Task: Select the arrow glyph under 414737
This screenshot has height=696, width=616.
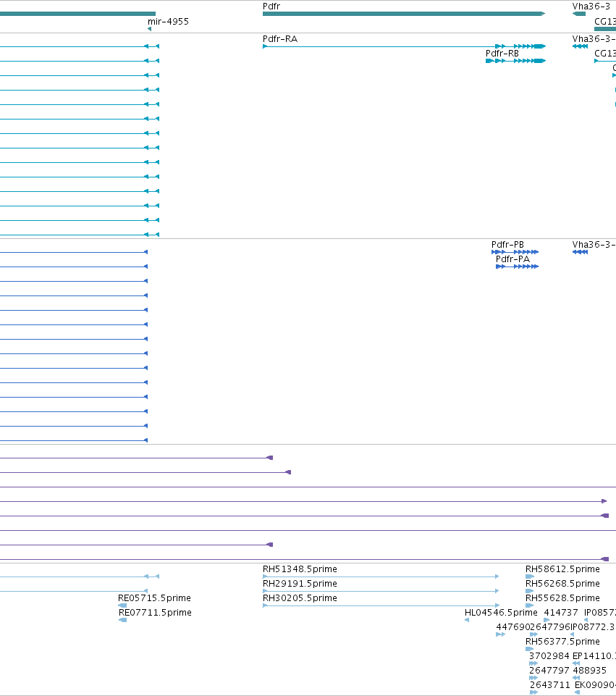Action: (547, 620)
